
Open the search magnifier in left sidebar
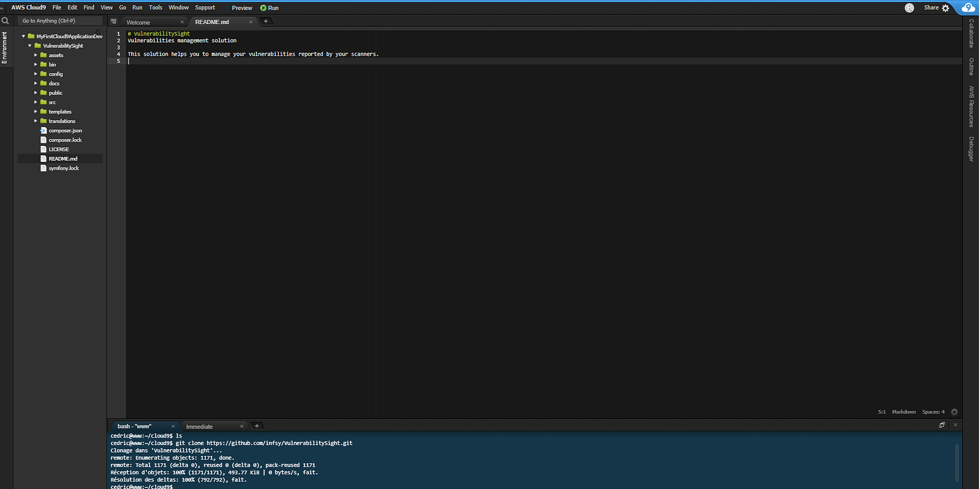click(x=5, y=21)
